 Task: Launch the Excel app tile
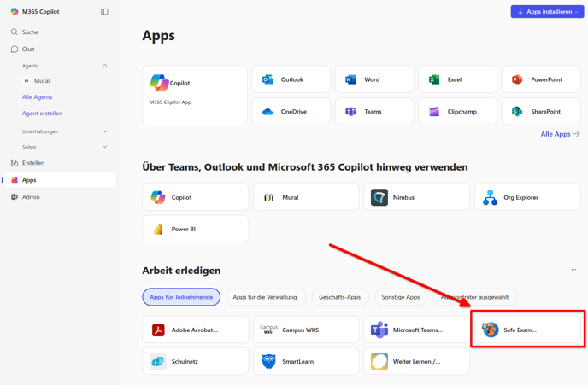457,79
